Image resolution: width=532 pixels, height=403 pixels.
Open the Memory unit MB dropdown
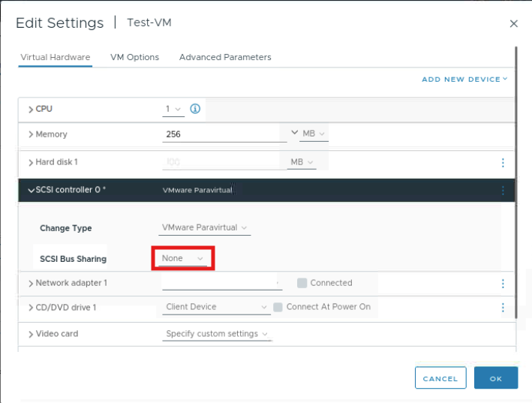click(314, 134)
